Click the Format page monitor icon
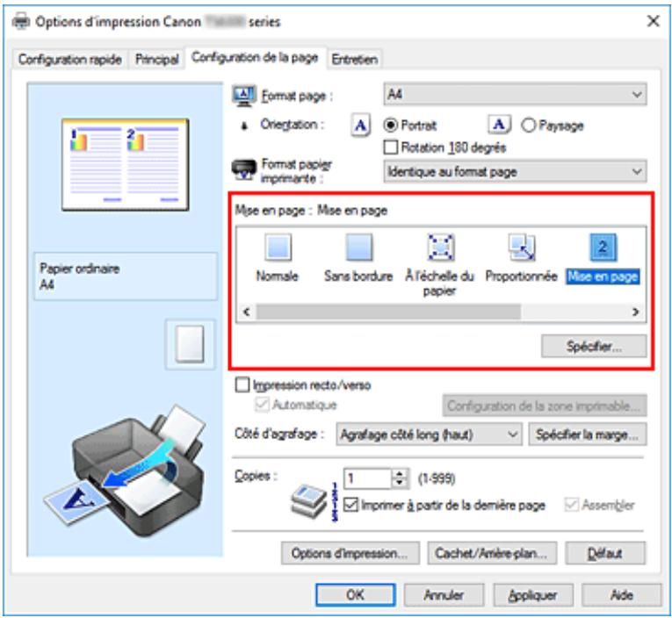Image resolution: width=672 pixels, height=618 pixels. tap(244, 96)
